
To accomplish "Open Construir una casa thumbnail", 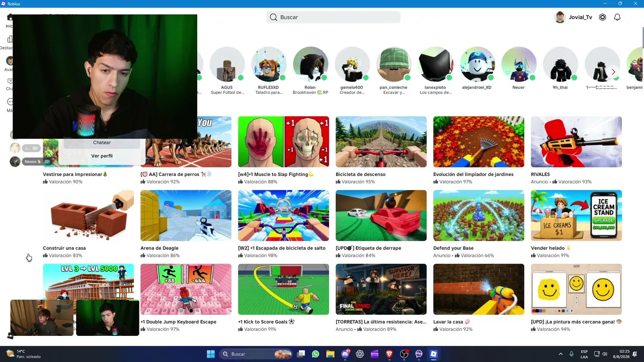I will pyautogui.click(x=89, y=216).
